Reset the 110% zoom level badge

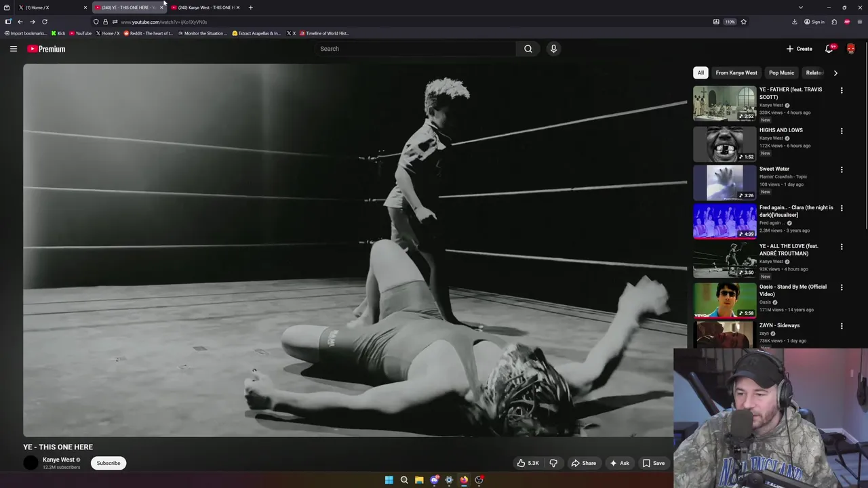(730, 22)
